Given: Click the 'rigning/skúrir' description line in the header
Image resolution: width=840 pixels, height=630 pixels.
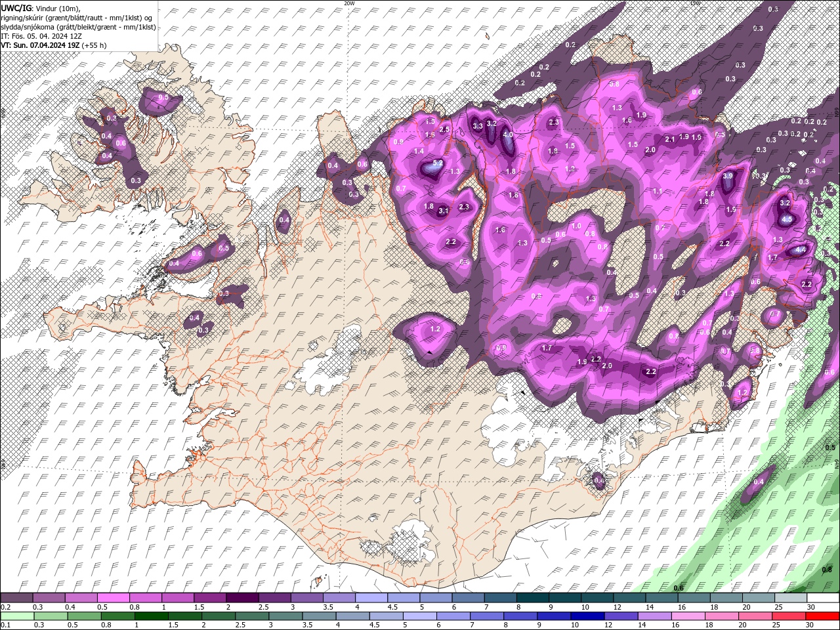Looking at the screenshot, I should (x=77, y=18).
